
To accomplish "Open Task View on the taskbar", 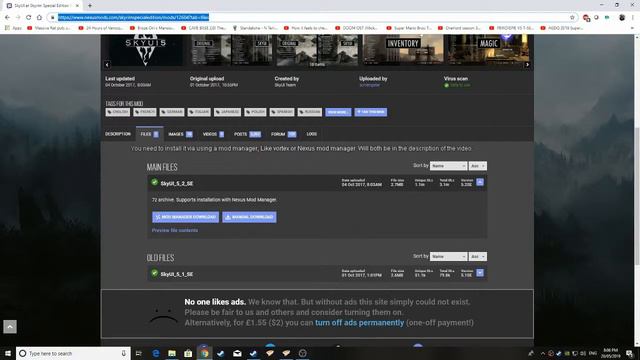I will (139, 353).
